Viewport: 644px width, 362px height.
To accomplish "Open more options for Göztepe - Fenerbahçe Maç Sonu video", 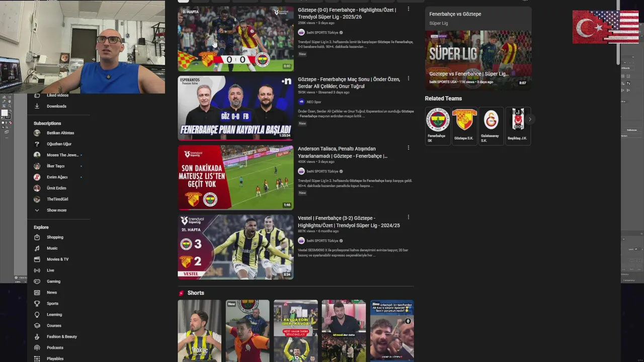I will coord(408,78).
